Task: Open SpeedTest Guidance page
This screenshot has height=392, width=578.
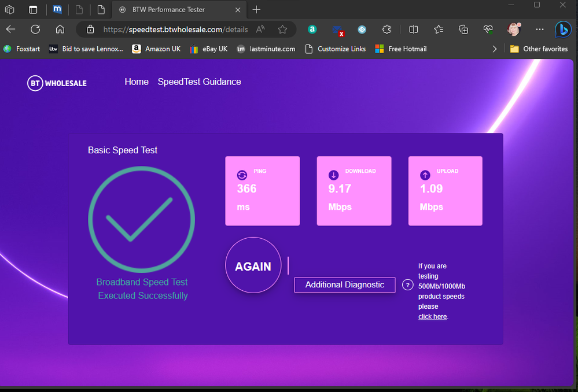Action: click(x=199, y=82)
